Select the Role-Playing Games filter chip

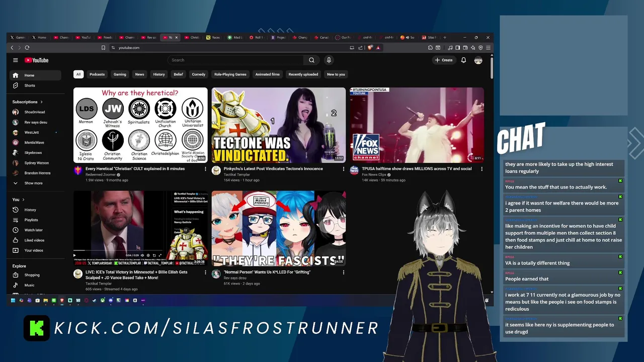pyautogui.click(x=230, y=74)
